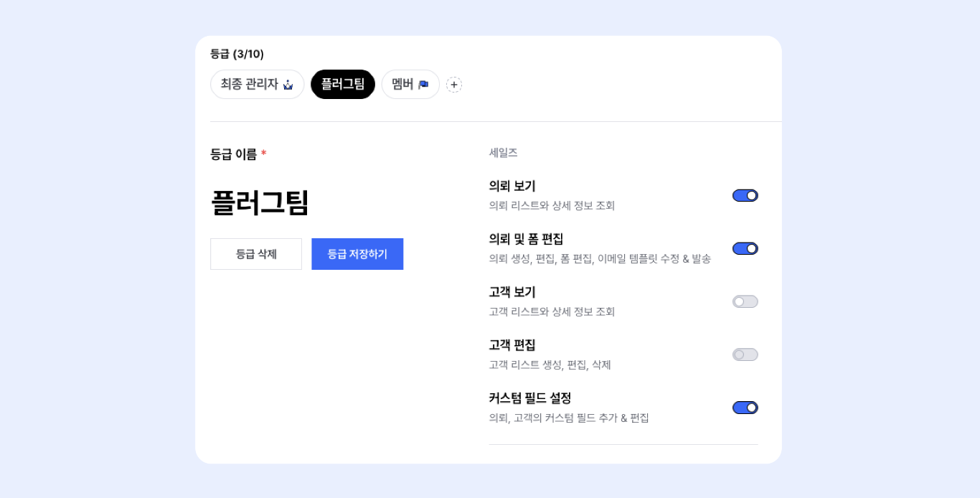Click the 커스텀 필드 설정 permission title

point(530,398)
